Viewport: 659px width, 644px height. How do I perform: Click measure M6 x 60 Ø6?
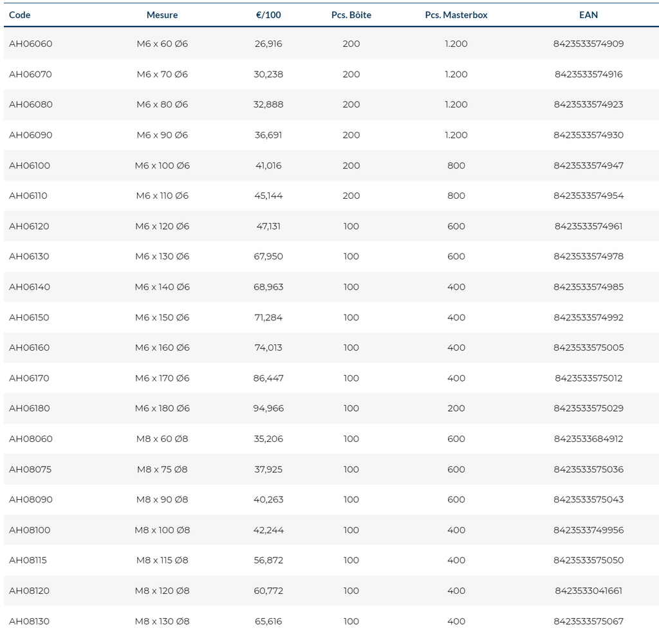162,44
